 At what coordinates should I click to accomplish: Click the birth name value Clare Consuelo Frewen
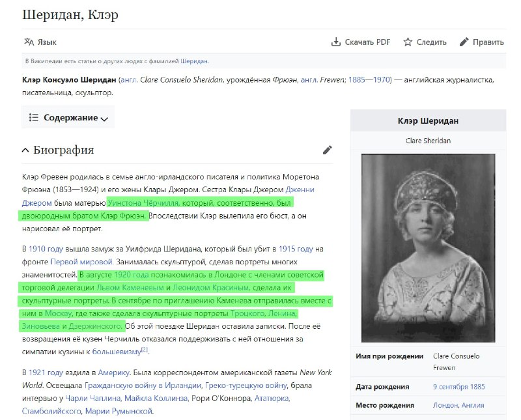(x=457, y=362)
